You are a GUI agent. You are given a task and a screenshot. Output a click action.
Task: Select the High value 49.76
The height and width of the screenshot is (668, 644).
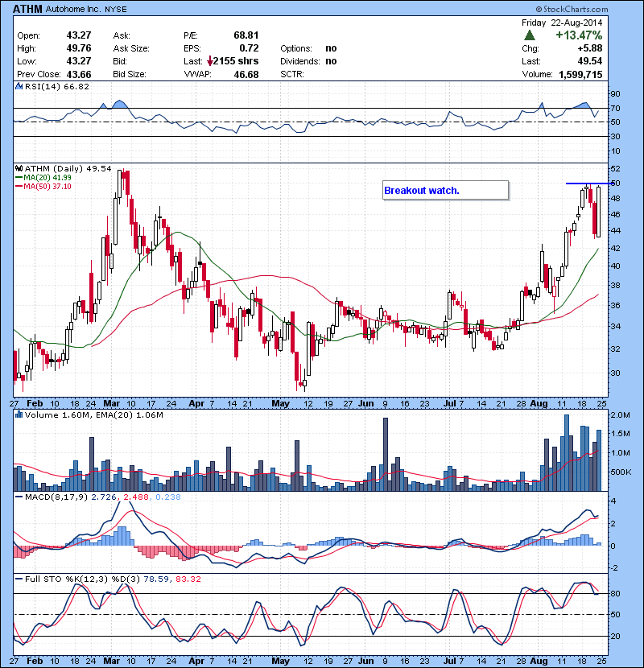(79, 48)
